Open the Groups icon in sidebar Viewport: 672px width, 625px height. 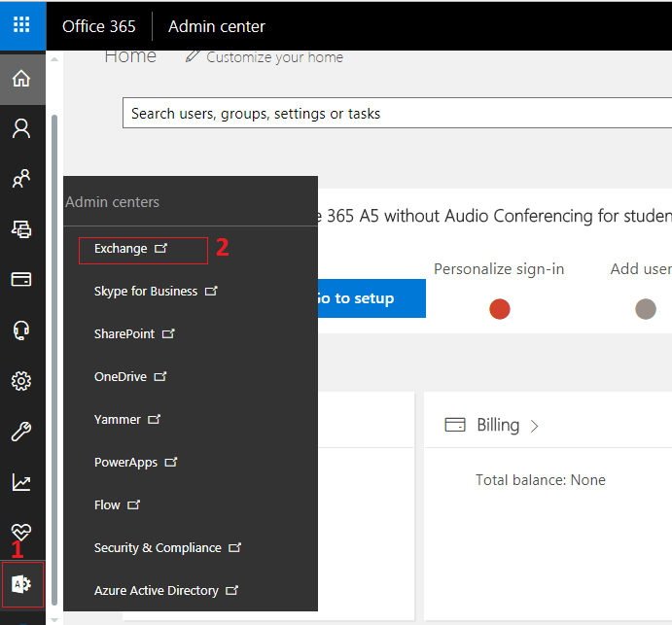click(21, 179)
